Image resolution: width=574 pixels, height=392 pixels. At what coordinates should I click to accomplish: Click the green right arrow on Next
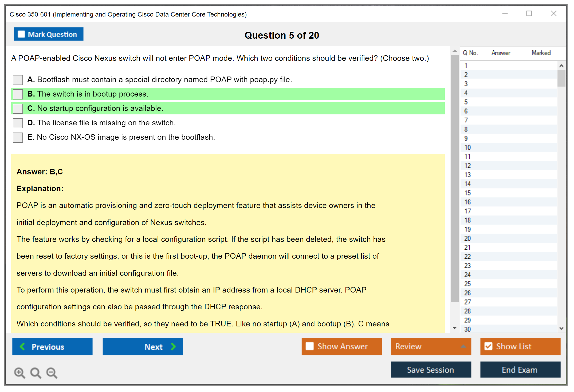click(x=173, y=346)
